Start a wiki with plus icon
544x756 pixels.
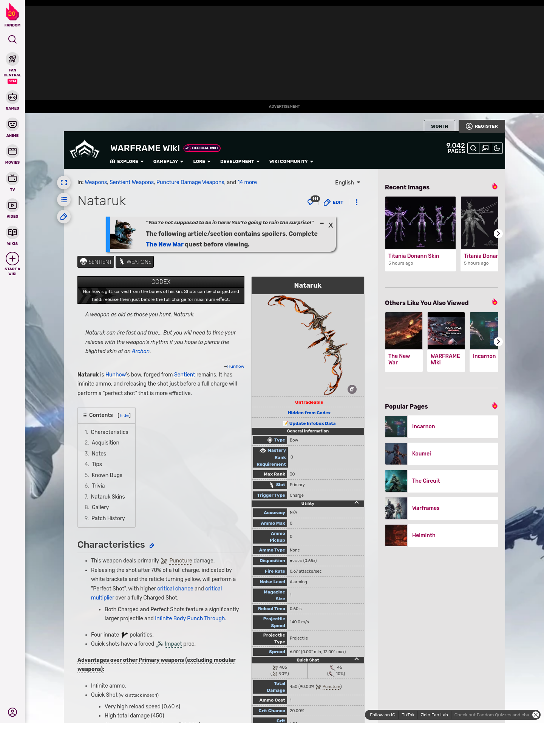tap(12, 259)
